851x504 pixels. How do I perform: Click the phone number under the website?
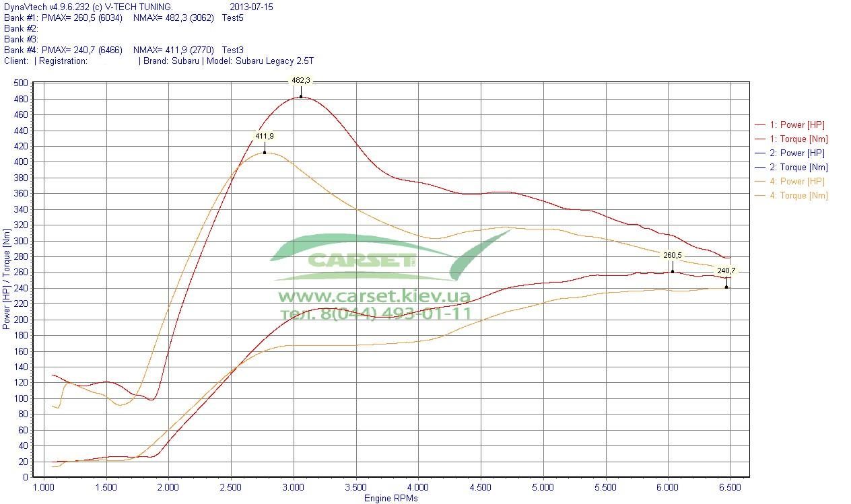375,314
